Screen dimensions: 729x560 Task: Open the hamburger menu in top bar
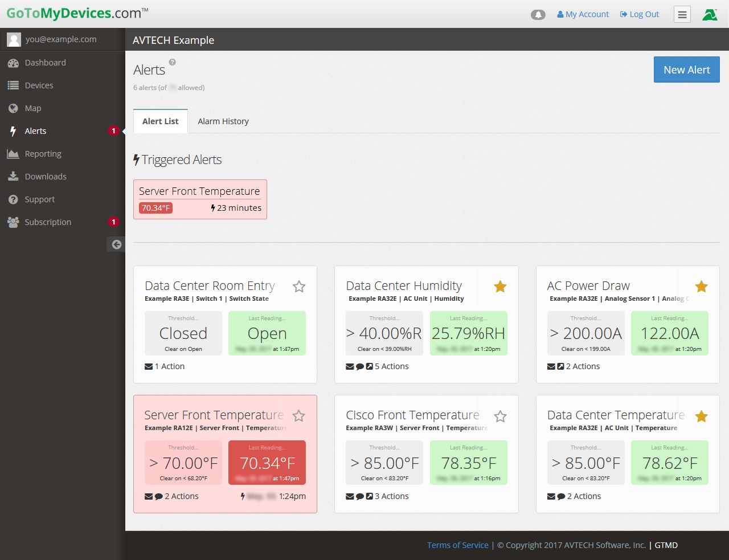(x=682, y=15)
